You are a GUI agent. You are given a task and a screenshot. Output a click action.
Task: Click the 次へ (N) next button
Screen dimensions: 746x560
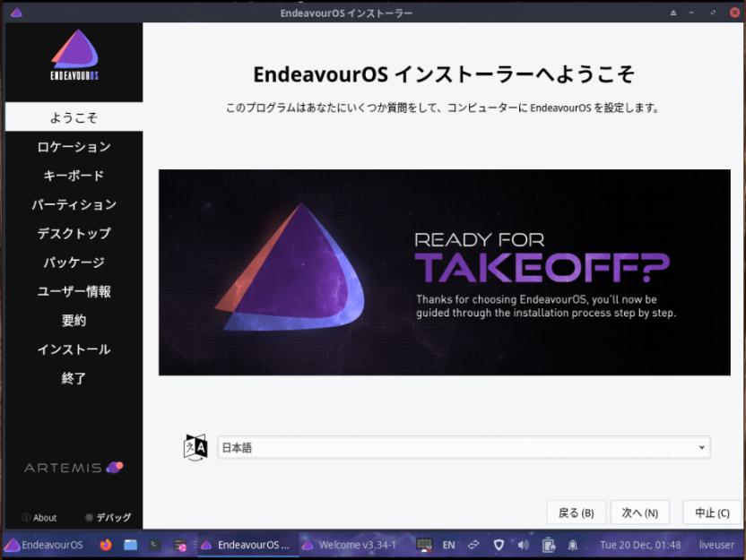click(640, 513)
